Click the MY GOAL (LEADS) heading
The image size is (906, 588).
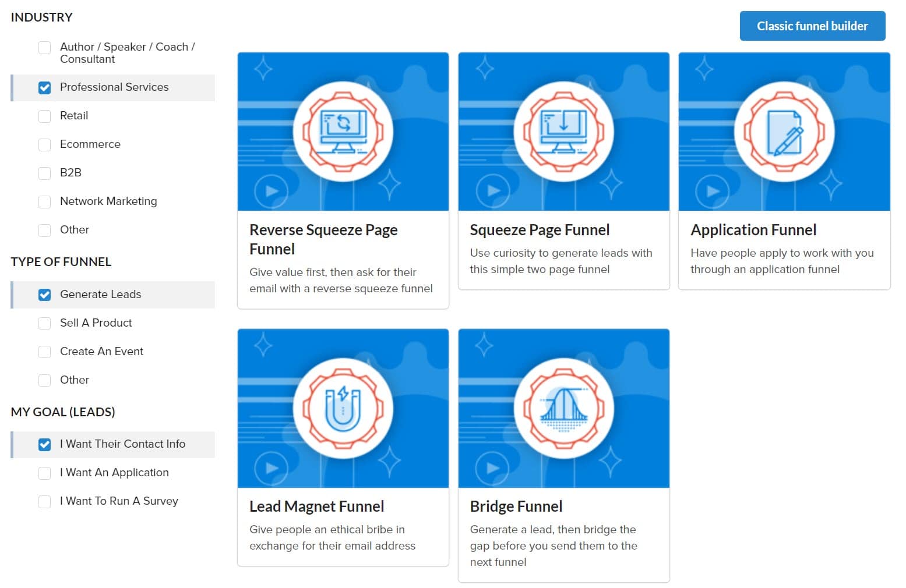point(63,412)
